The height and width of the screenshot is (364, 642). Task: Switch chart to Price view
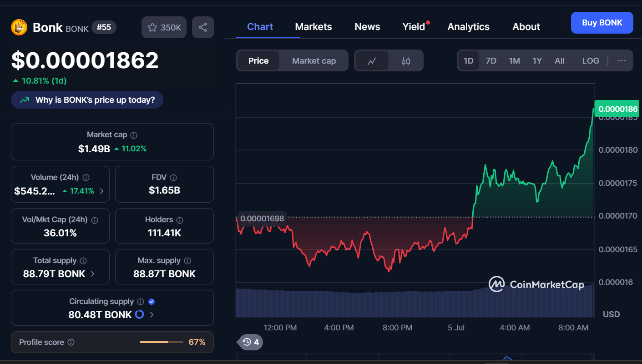tap(258, 61)
